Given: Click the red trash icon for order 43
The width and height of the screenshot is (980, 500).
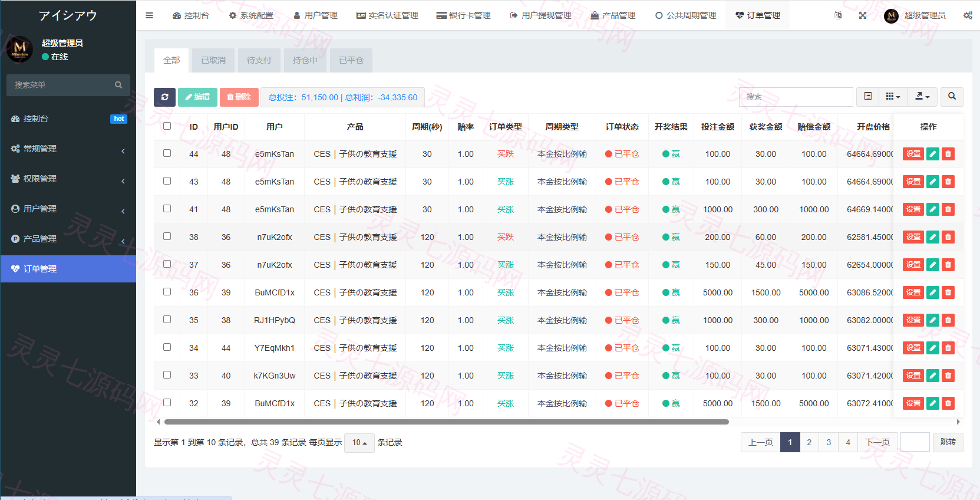Looking at the screenshot, I should (948, 182).
